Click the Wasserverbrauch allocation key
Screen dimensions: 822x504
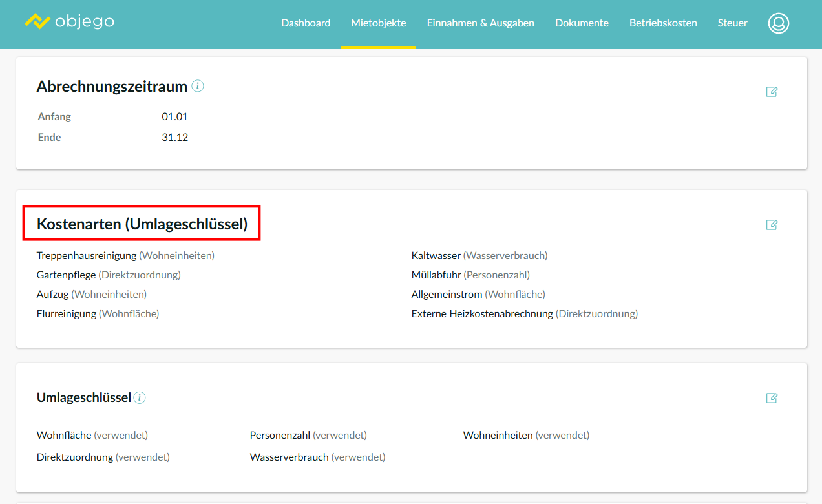tap(290, 457)
